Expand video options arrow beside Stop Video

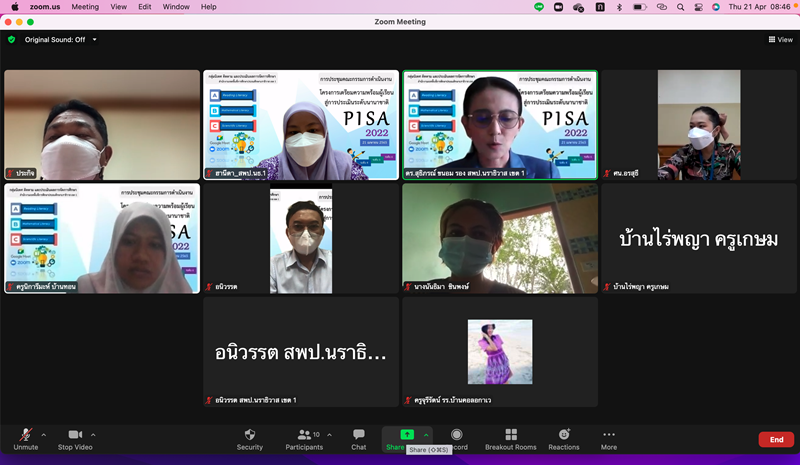[x=94, y=434]
